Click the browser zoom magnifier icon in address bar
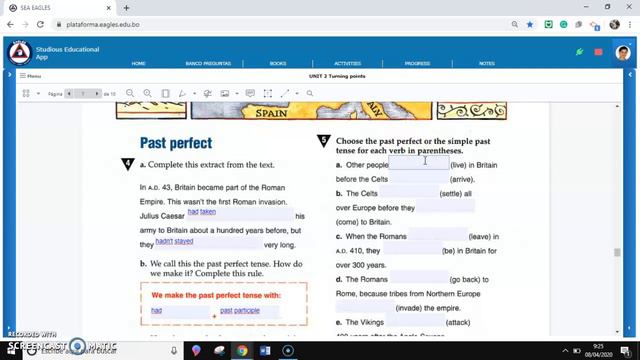The width and height of the screenshot is (640, 360). [x=515, y=24]
